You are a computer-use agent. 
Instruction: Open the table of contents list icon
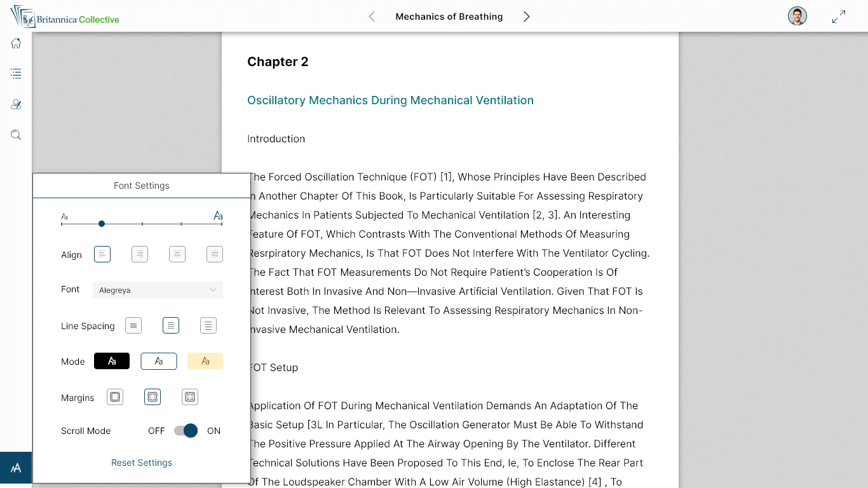[16, 74]
